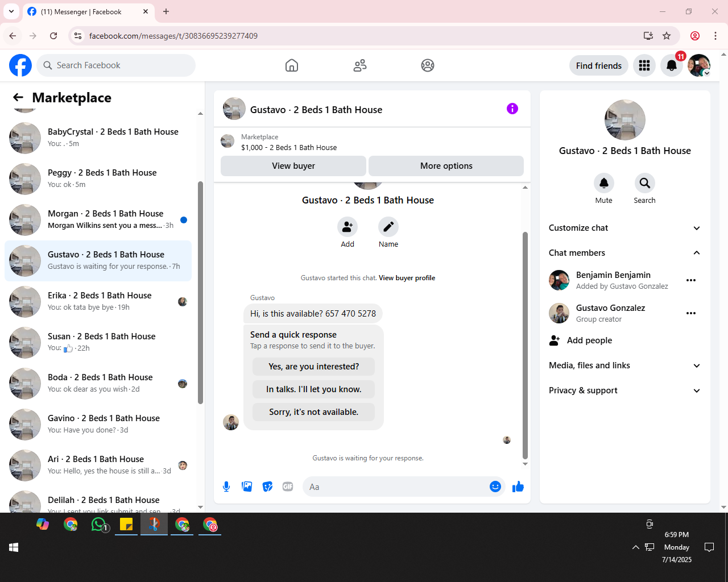Show hidden system tray icons
This screenshot has height=582, width=728.
(636, 547)
